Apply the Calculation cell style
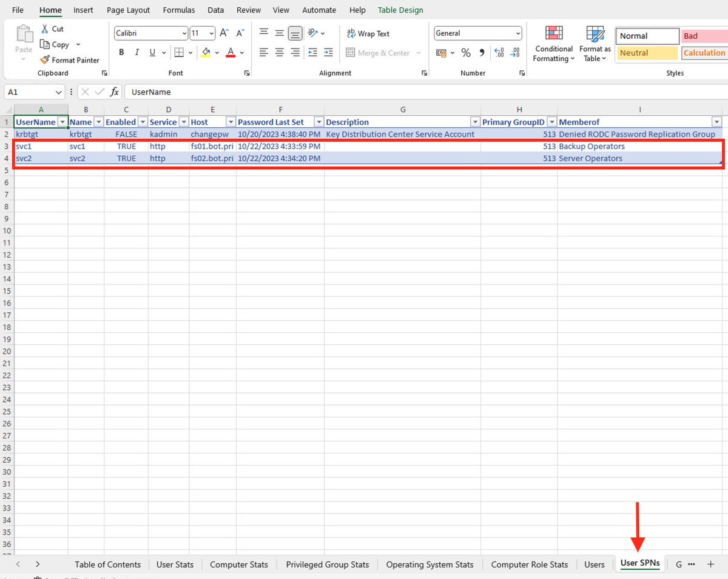Screen dimensions: 728x579 pos(704,53)
